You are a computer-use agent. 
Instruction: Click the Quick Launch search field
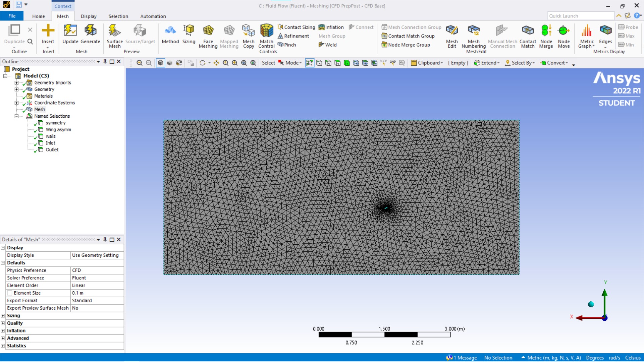(580, 16)
